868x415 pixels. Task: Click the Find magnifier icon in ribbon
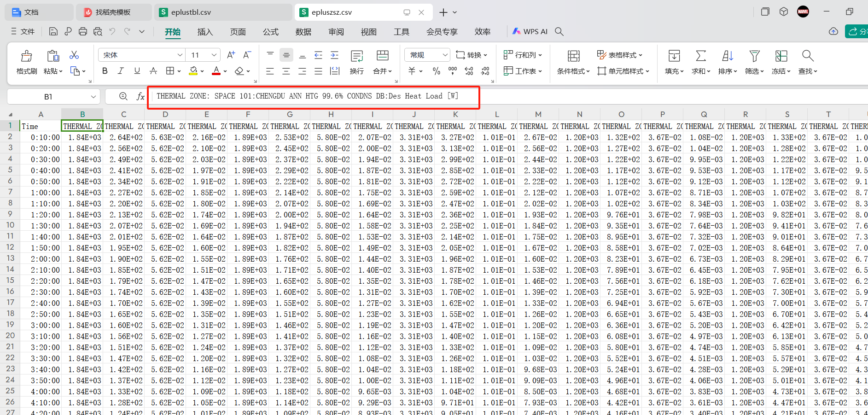pyautogui.click(x=808, y=56)
